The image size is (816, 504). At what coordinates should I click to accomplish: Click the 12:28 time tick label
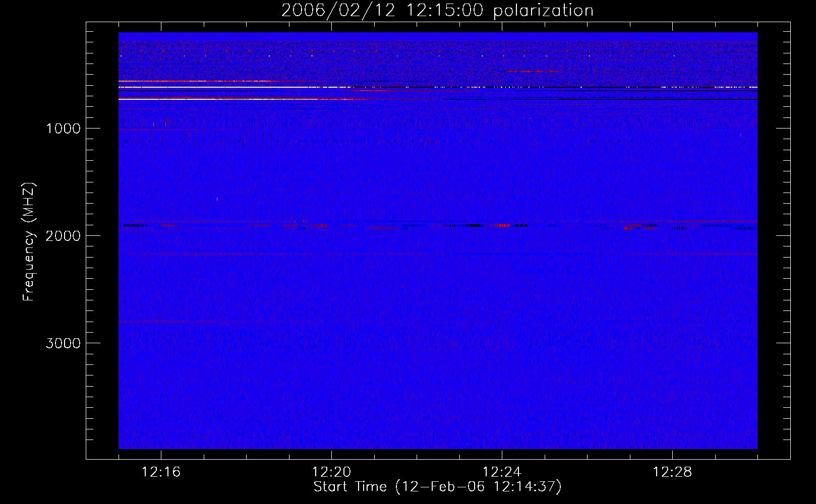click(672, 472)
